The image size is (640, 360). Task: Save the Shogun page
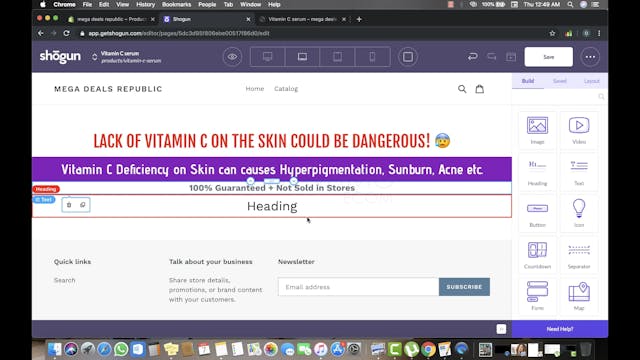coord(549,57)
